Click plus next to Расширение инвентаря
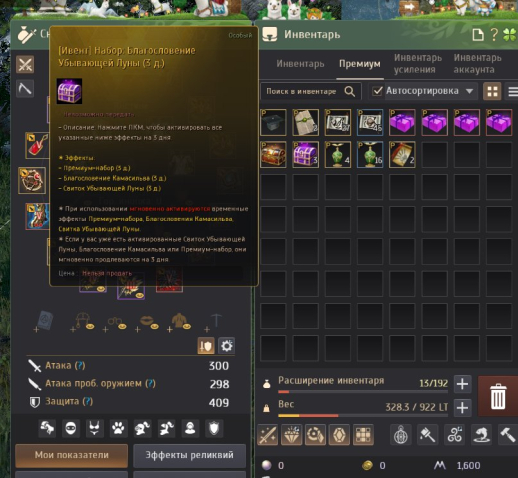The width and height of the screenshot is (518, 478). (462, 384)
